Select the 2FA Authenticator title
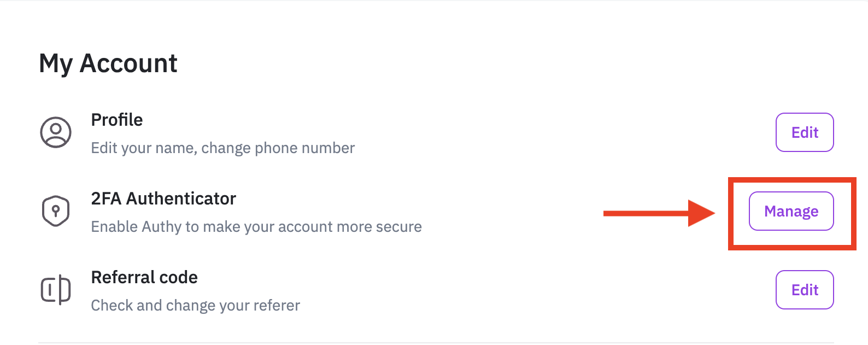Viewport: 868px width, 345px height. click(163, 198)
